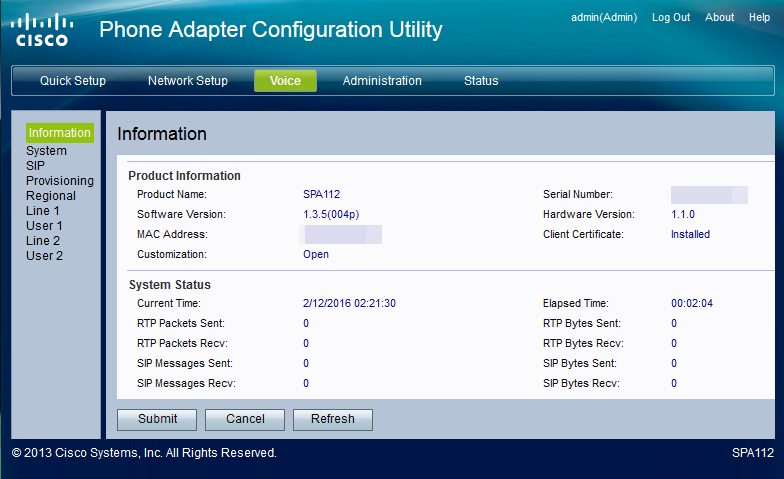
Task: Click the masked MAC Address value
Action: (340, 234)
